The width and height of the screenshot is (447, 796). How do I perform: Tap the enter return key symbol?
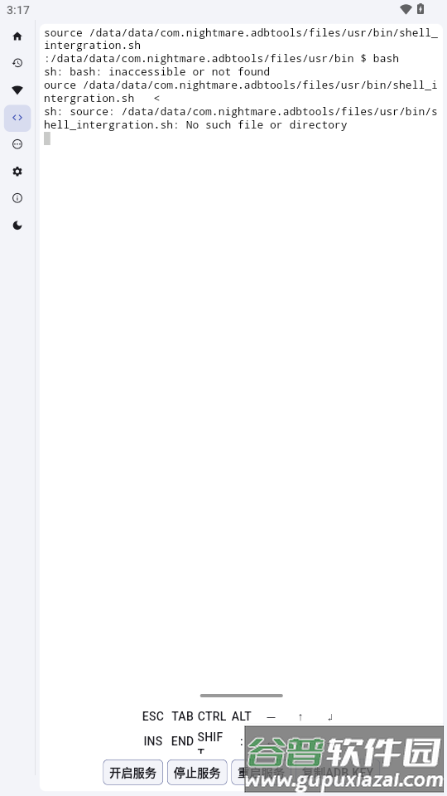[x=330, y=717]
